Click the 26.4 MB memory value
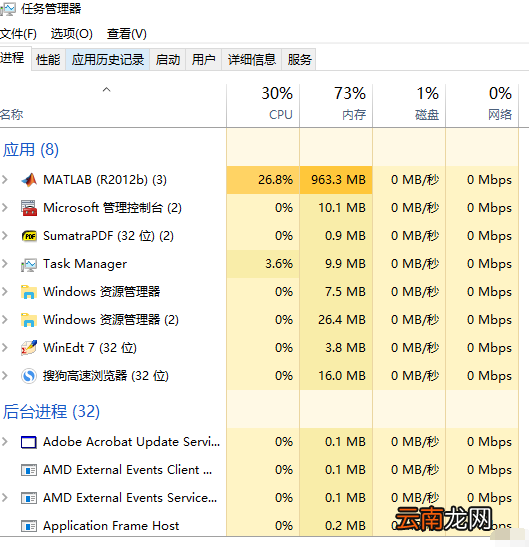 (x=342, y=320)
